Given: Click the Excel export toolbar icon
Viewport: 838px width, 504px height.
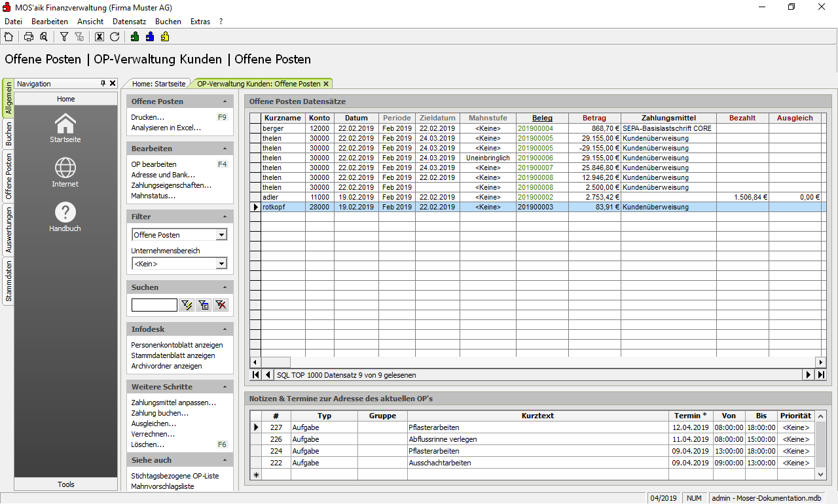Looking at the screenshot, I should (x=100, y=37).
